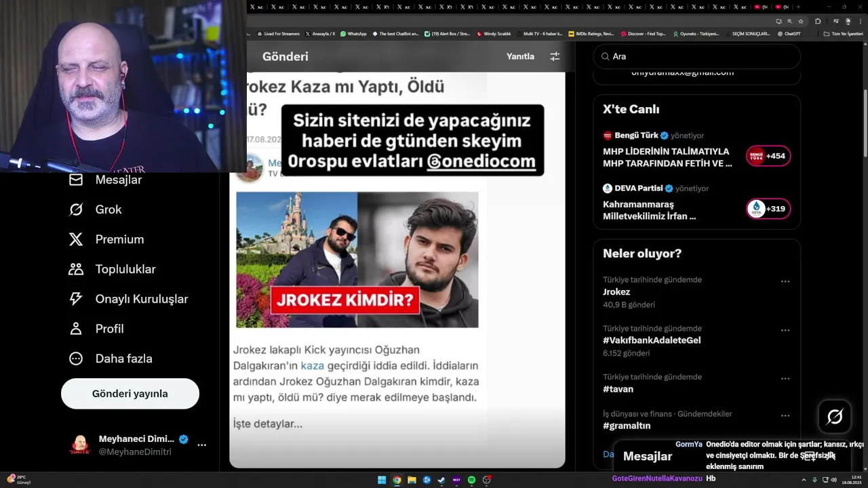Open the JROKEZ KİMDİR image in the post

click(357, 260)
